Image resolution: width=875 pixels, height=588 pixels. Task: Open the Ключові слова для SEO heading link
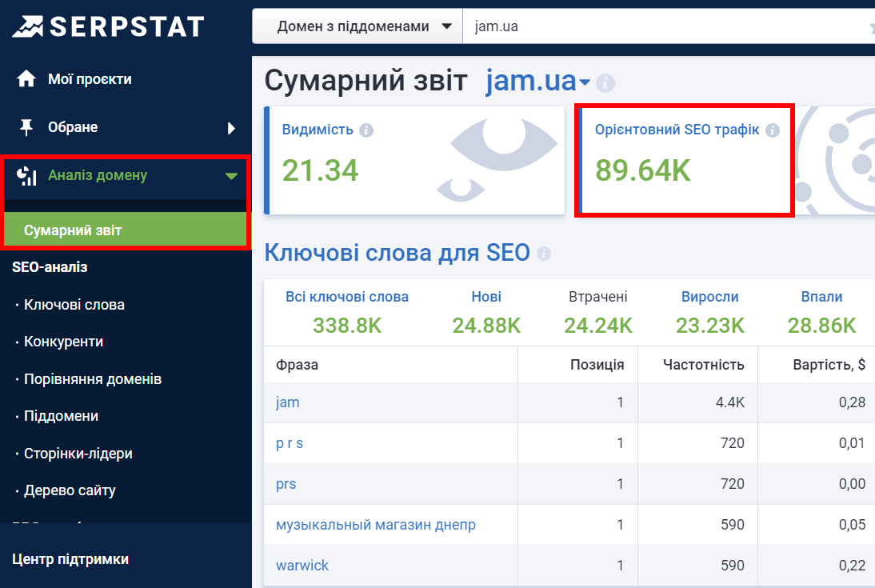(397, 252)
